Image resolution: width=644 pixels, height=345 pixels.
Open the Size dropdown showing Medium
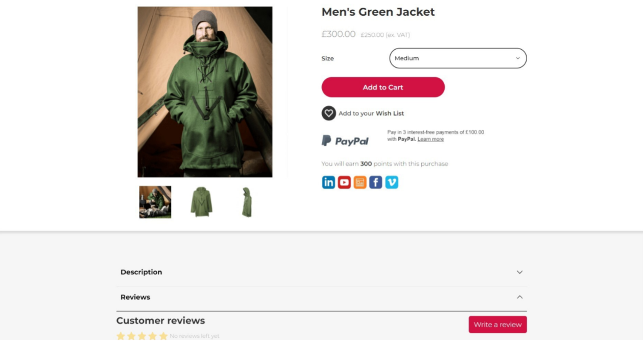tap(458, 58)
